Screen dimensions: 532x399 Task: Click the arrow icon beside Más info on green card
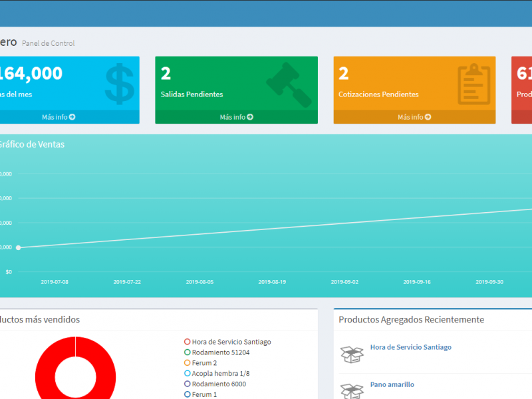(250, 117)
